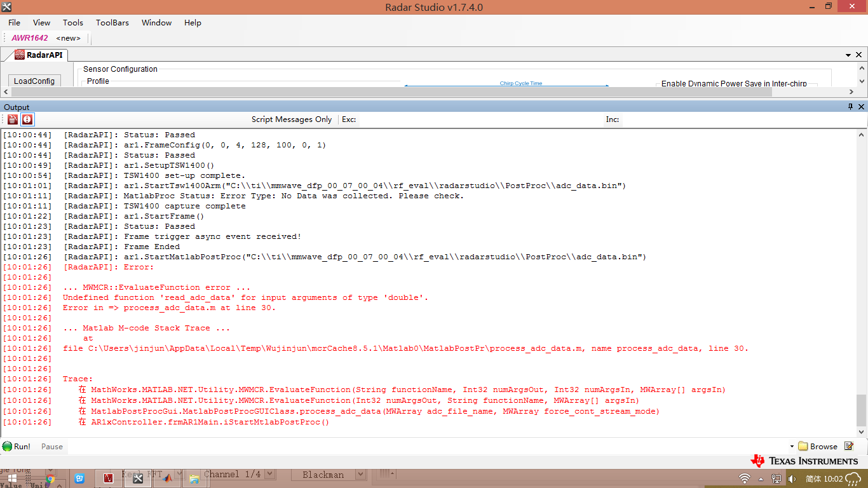Click the AWR1642 device label
Screen dimensions: 868x488
tap(30, 38)
